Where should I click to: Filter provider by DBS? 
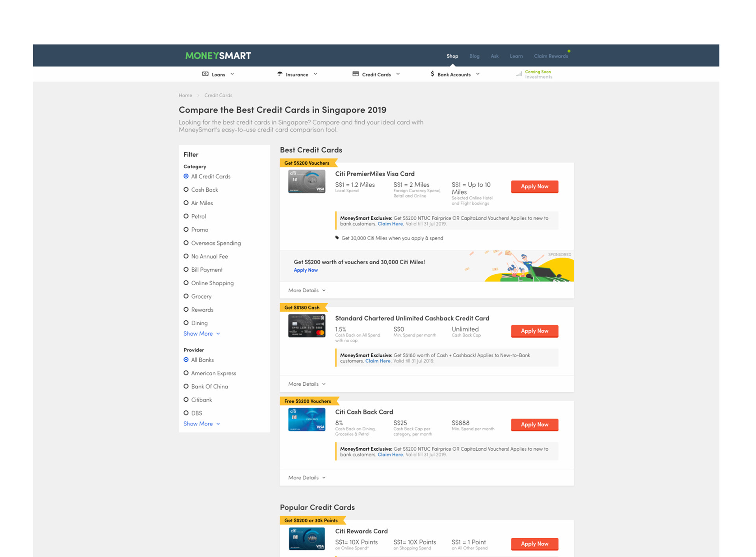pyautogui.click(x=193, y=413)
